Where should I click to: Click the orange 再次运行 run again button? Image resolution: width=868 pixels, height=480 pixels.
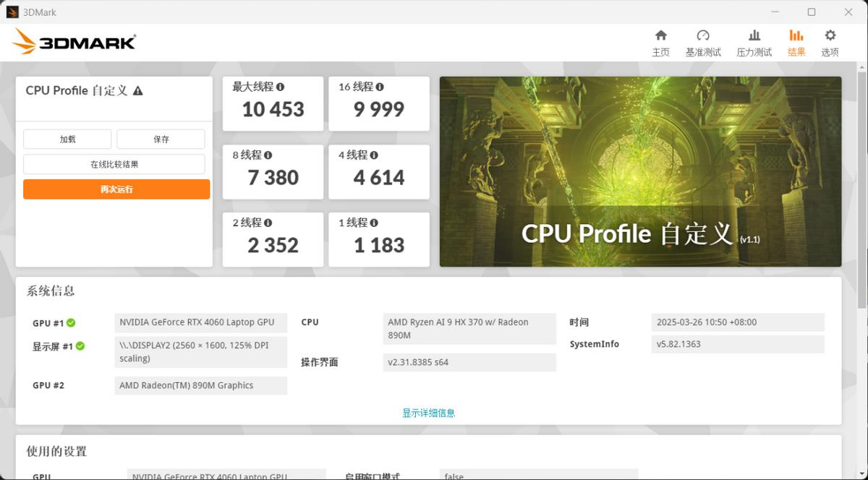click(116, 189)
